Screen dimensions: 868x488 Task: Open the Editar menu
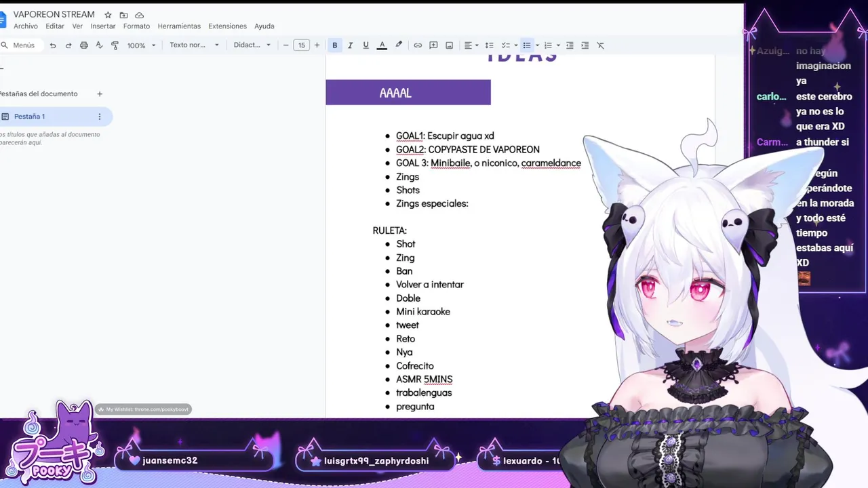[x=55, y=26]
